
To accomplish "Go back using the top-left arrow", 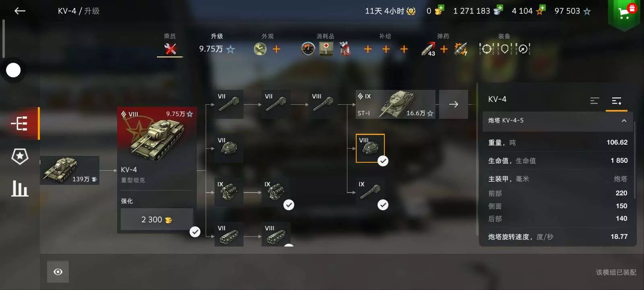I will coord(20,11).
